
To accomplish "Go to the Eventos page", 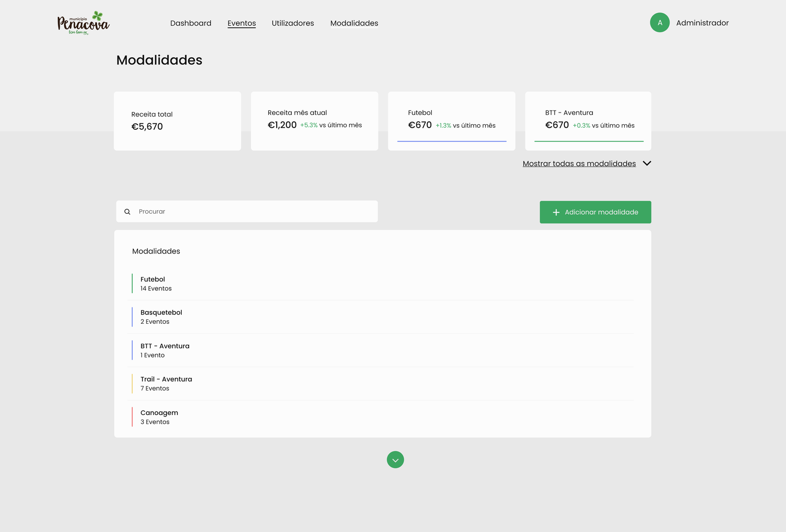I will point(241,23).
